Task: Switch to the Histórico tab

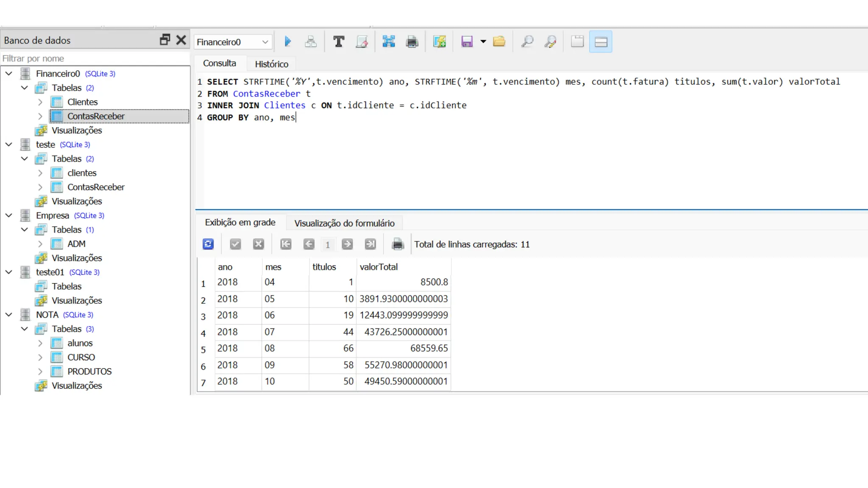Action: coord(271,64)
